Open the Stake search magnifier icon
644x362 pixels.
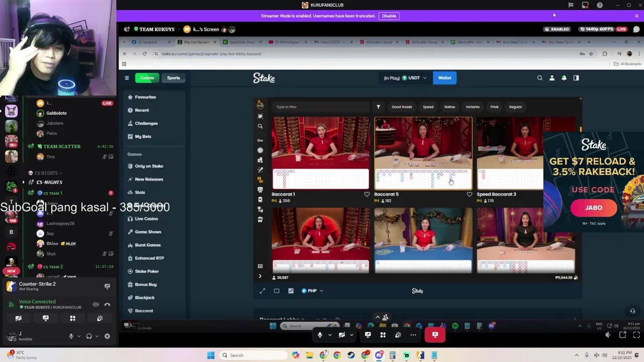(x=540, y=78)
